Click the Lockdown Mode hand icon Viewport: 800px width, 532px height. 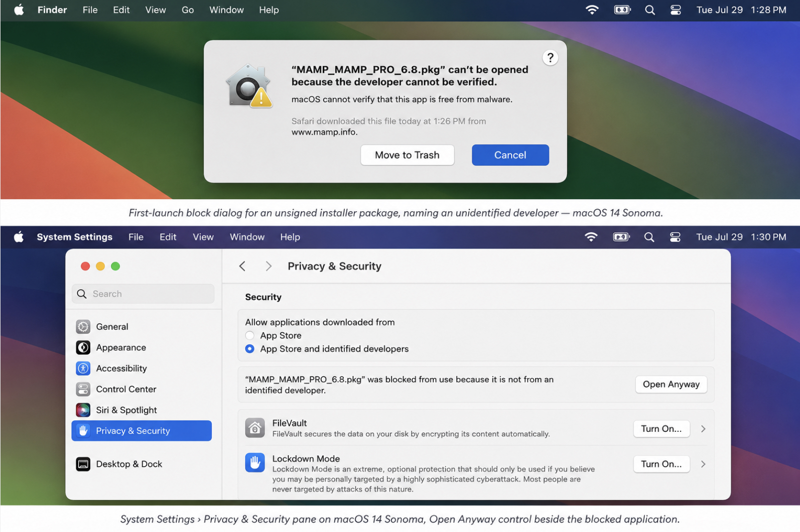pos(255,463)
